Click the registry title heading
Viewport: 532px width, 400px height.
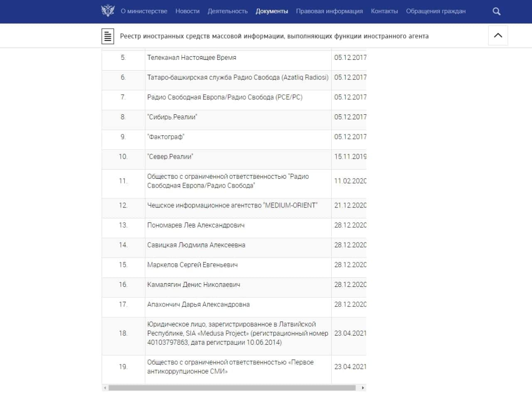click(x=274, y=36)
